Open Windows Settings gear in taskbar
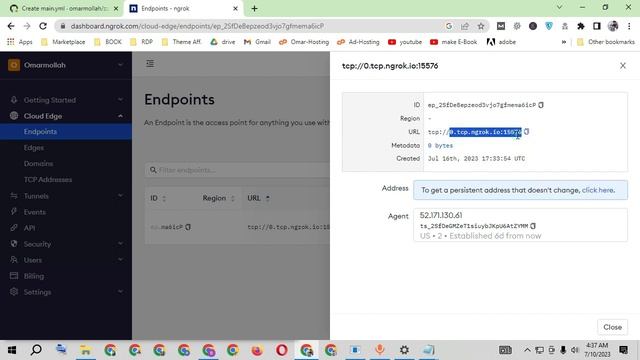The width and height of the screenshot is (640, 360). [404, 350]
